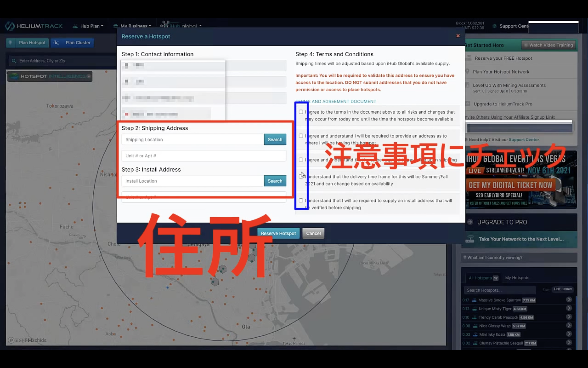Click Reserve your FREE Hotspot

point(503,58)
